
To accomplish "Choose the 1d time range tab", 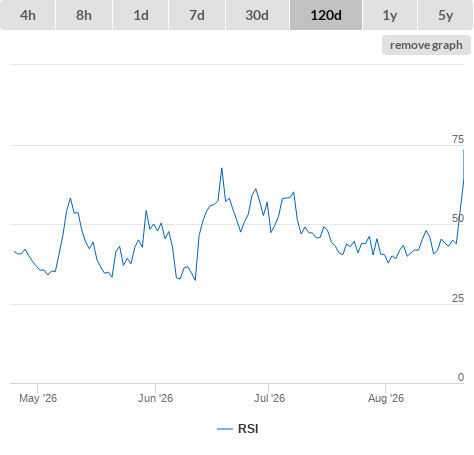I will click(x=141, y=15).
